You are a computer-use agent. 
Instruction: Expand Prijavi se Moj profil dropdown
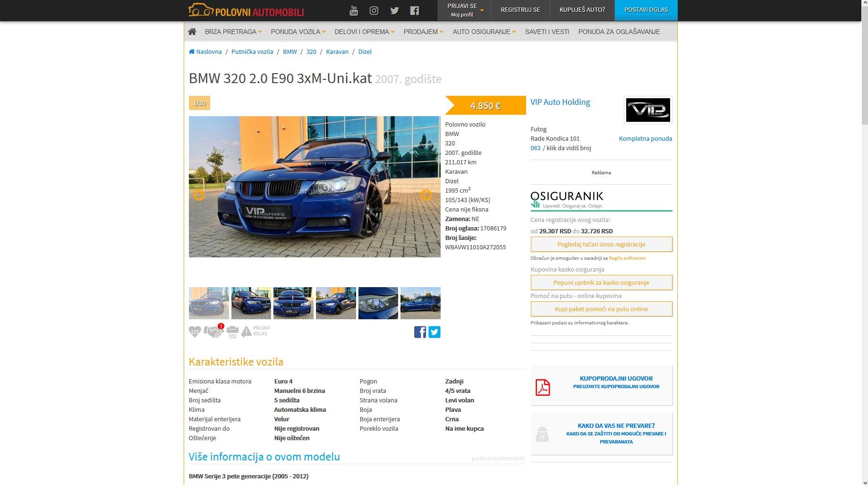(x=464, y=10)
